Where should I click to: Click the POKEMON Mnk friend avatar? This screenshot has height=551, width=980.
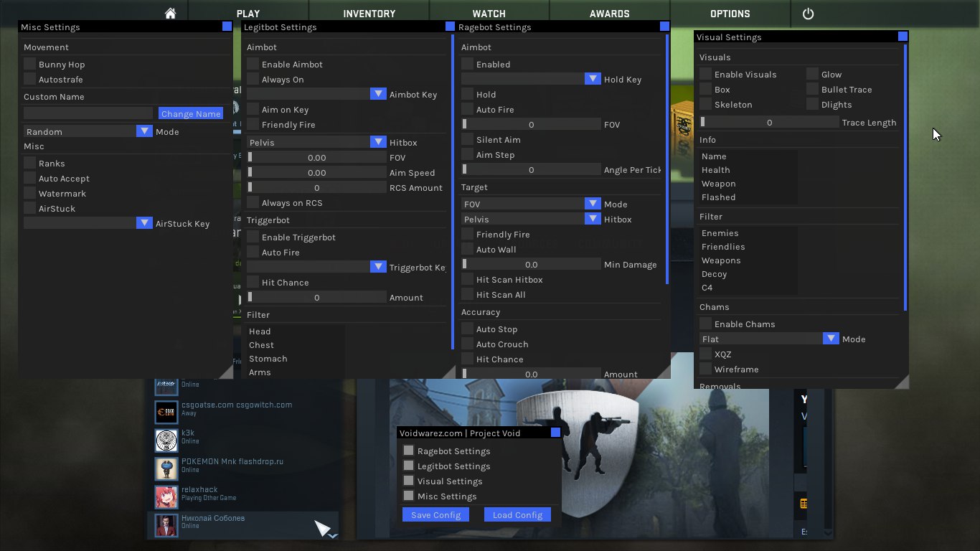click(166, 468)
